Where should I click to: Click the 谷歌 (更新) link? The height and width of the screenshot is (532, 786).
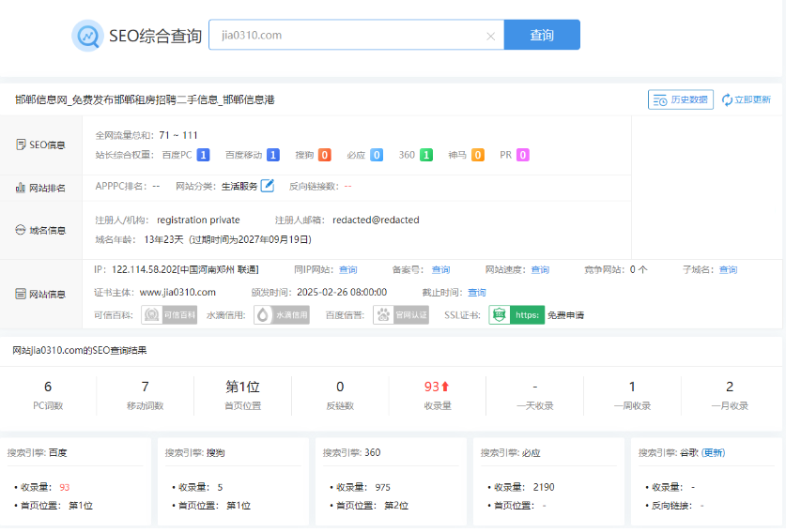click(714, 453)
